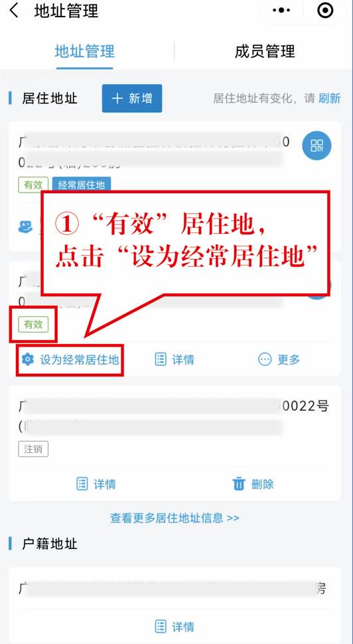Open the 更多 ellipsis icon
353x644 pixels.
(x=265, y=359)
